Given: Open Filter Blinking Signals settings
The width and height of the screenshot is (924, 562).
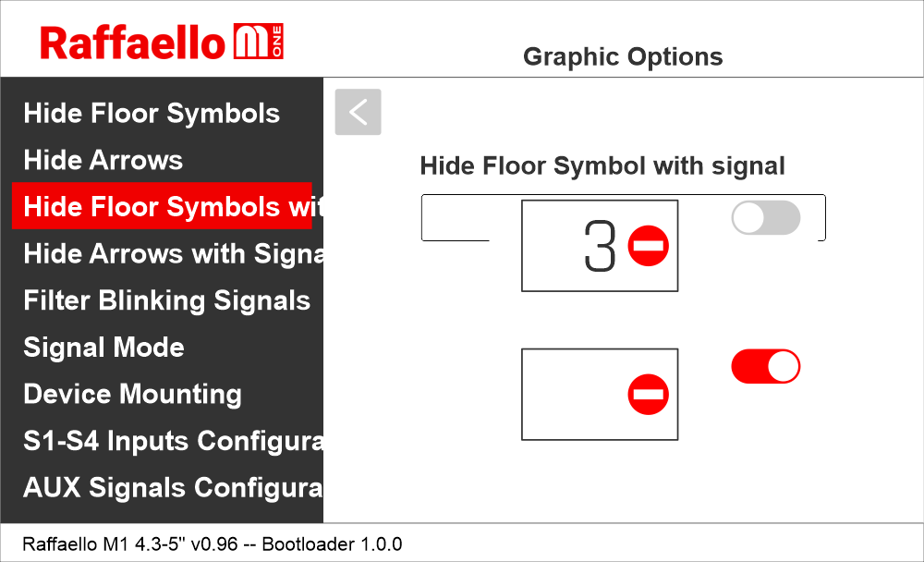Looking at the screenshot, I should click(166, 300).
